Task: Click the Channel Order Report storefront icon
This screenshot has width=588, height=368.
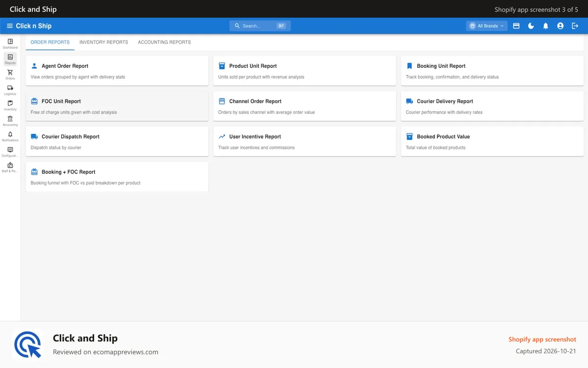Action: point(222,101)
